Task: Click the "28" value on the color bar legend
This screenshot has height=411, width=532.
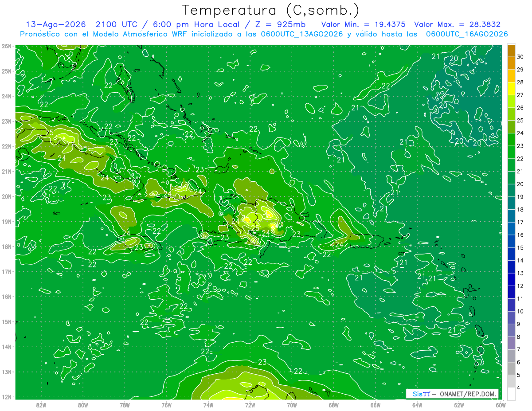Action: 520,82
